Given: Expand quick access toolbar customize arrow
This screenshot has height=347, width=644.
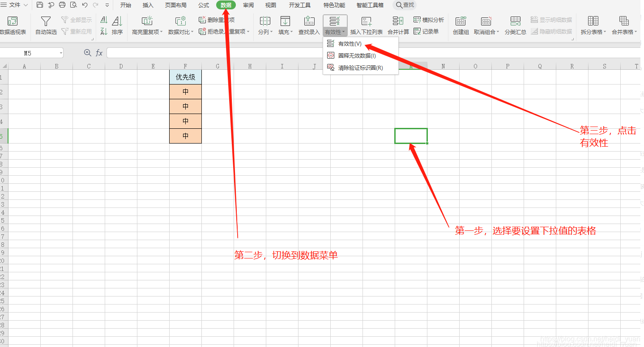Looking at the screenshot, I should [x=107, y=5].
